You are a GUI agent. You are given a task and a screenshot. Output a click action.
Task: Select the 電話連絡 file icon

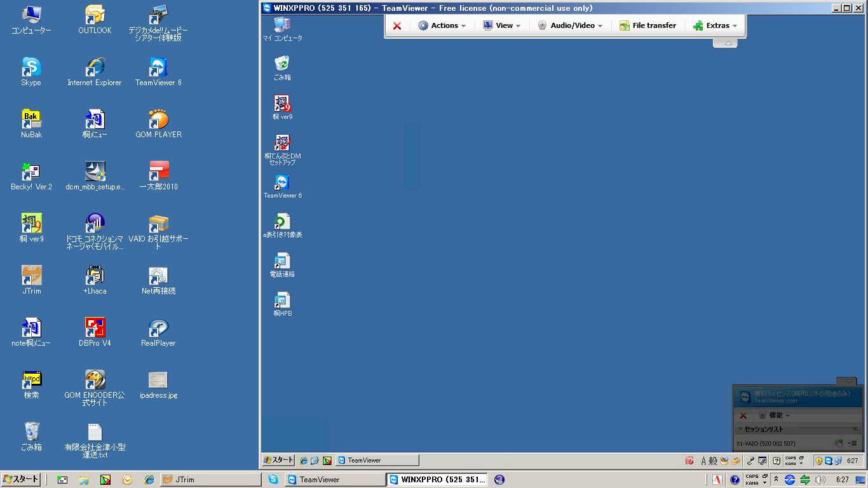click(282, 265)
